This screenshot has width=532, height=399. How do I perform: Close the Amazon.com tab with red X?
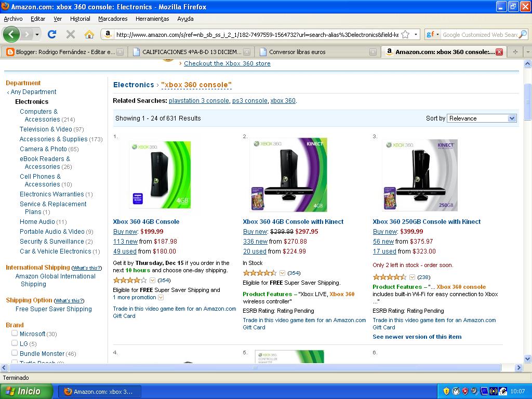click(x=499, y=52)
